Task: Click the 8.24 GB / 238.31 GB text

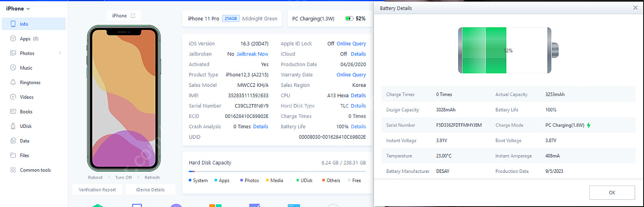Action: point(344,163)
